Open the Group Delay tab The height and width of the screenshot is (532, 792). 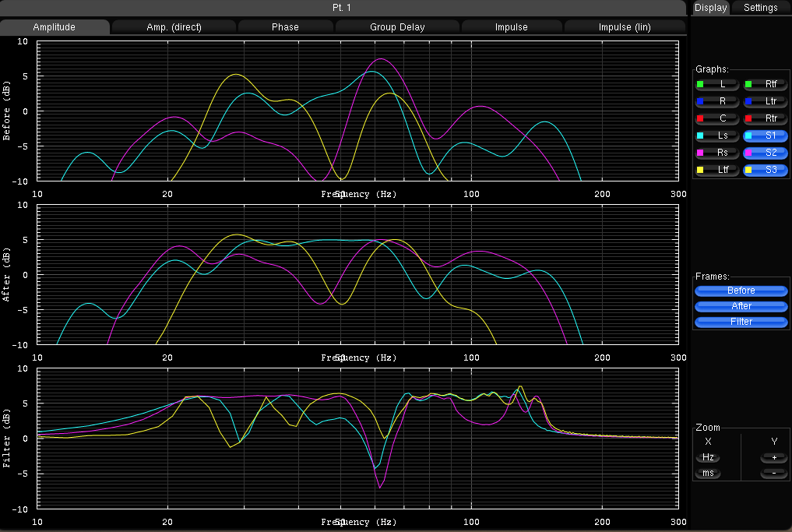click(397, 27)
